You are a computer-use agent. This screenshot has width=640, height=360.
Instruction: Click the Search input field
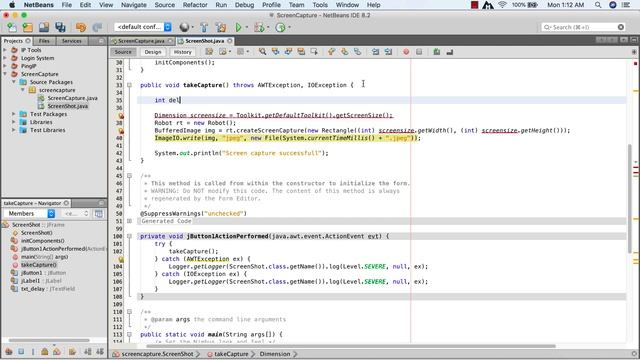click(583, 27)
